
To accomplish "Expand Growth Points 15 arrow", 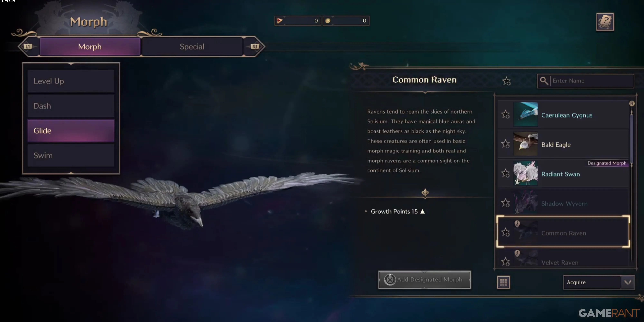I will click(422, 212).
